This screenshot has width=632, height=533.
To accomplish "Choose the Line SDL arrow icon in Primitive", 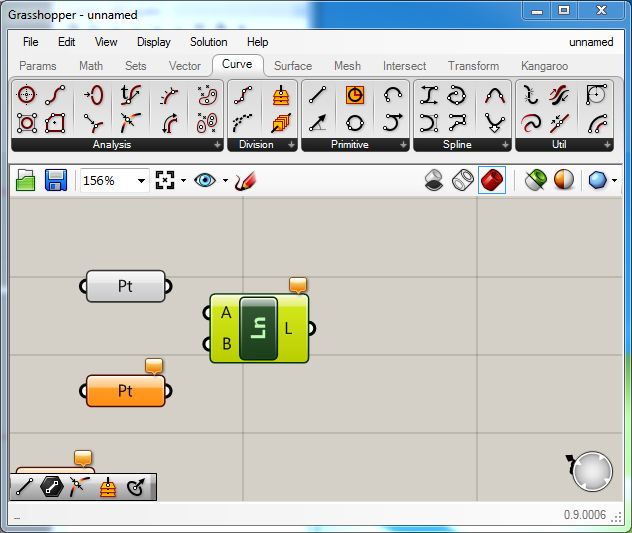I will click(x=318, y=123).
